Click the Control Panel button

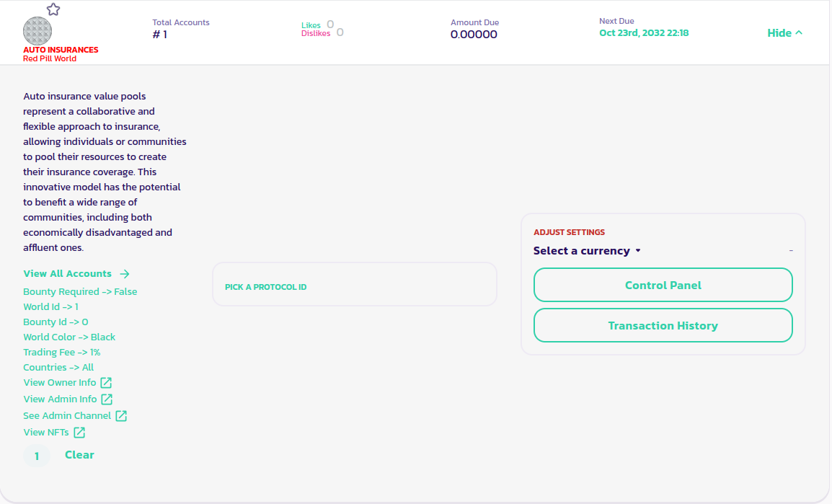[x=663, y=285]
